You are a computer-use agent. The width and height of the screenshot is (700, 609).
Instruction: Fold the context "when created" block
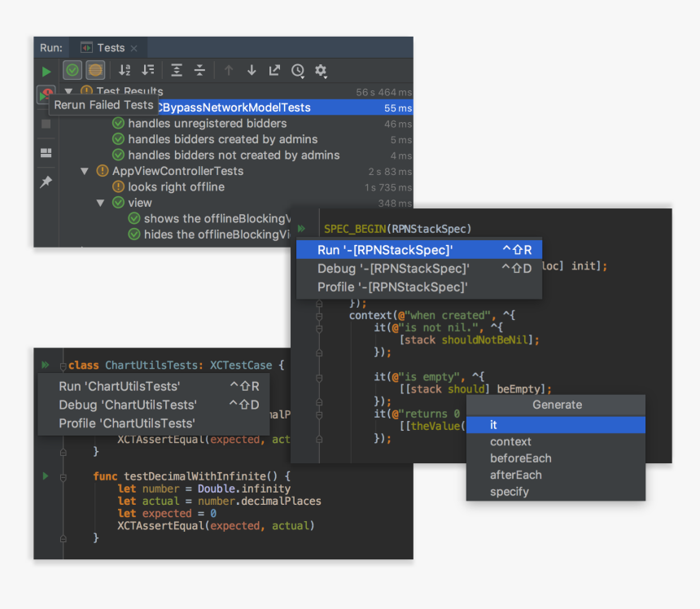click(x=319, y=316)
